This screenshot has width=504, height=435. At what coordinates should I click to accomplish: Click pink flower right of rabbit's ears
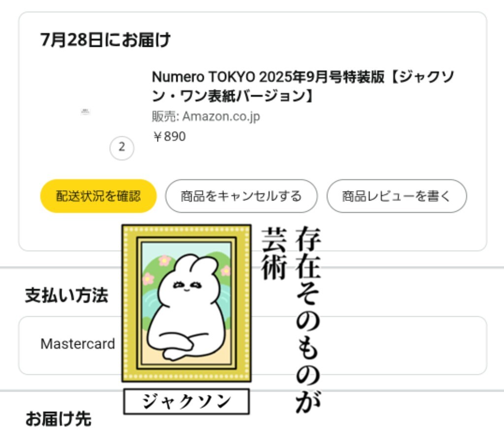click(225, 270)
